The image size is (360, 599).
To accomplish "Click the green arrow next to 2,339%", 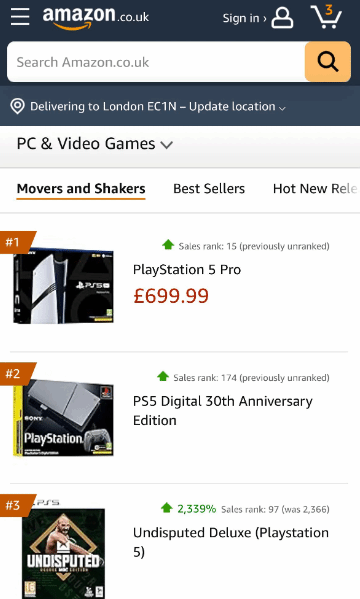I will [167, 508].
